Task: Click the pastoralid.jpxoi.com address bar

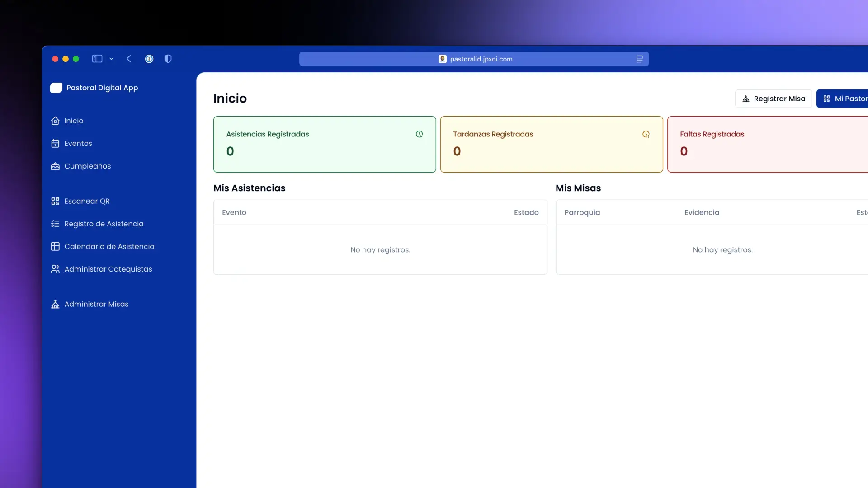Action: [474, 59]
